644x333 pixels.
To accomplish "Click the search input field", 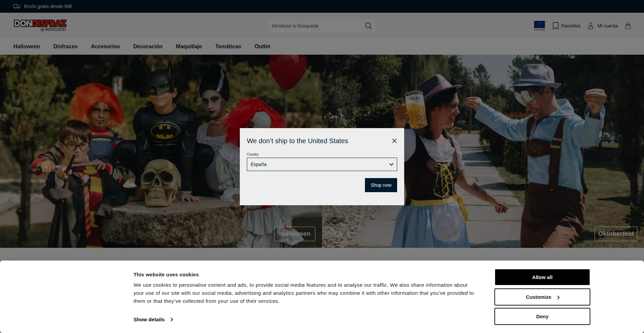I will (x=315, y=26).
